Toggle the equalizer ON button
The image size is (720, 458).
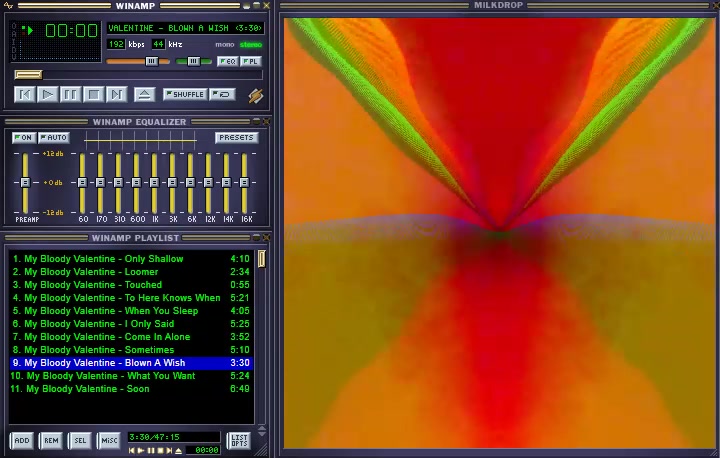[x=23, y=137]
